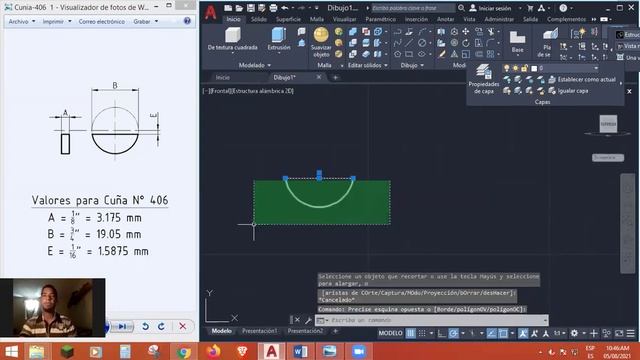Switch to the Visualizar ribbon tab

click(344, 19)
